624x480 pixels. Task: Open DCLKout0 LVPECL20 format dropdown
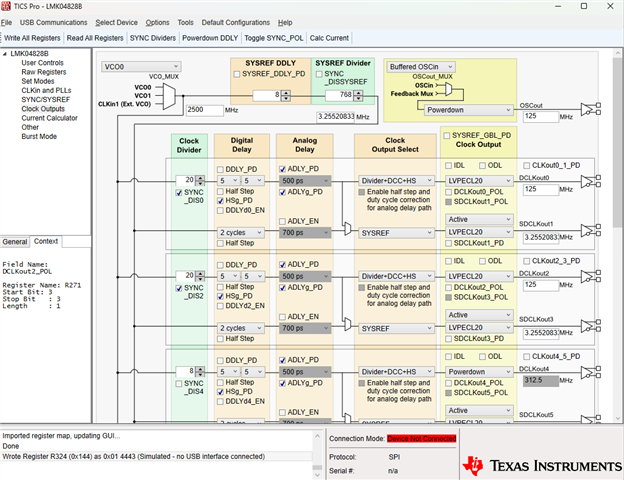pyautogui.click(x=479, y=181)
